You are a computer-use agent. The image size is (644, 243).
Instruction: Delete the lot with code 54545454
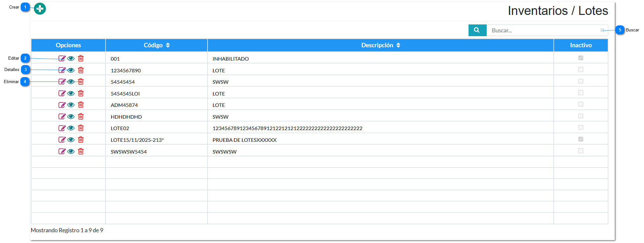[81, 82]
